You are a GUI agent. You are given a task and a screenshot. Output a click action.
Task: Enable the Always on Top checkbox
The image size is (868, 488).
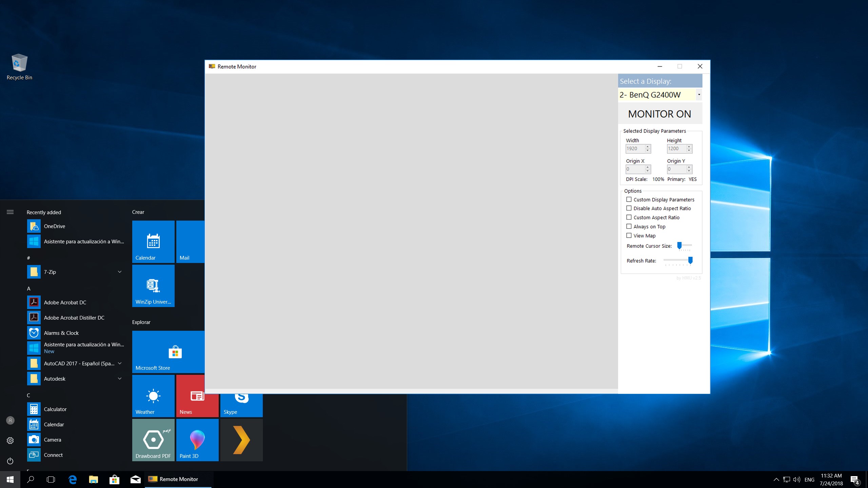pyautogui.click(x=629, y=226)
